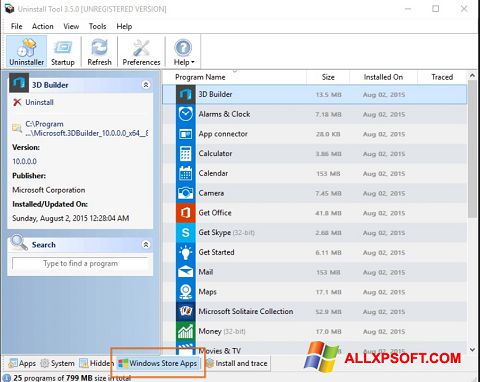
Task: Click the scrollbar up arrow in program list
Action: (x=472, y=76)
